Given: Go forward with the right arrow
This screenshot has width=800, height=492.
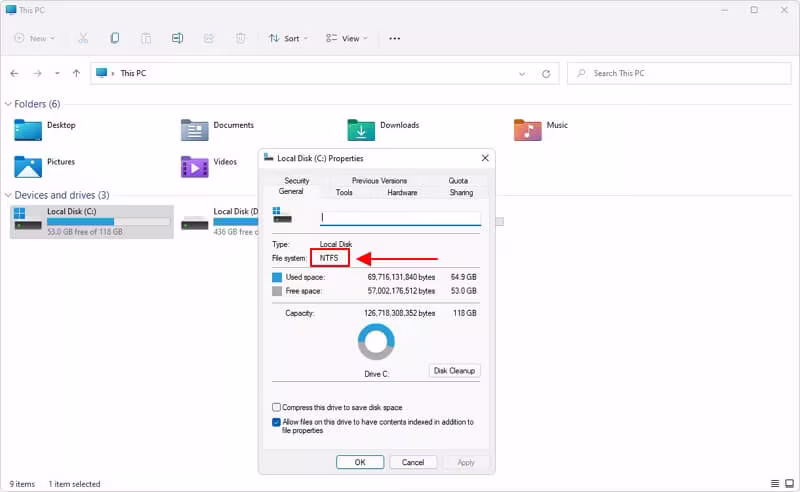Looking at the screenshot, I should [x=37, y=73].
